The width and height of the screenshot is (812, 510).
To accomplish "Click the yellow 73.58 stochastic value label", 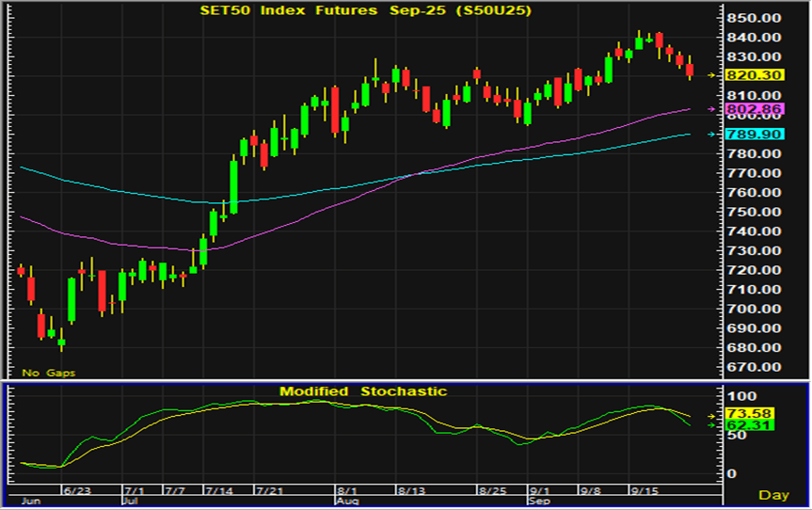I will pos(736,414).
